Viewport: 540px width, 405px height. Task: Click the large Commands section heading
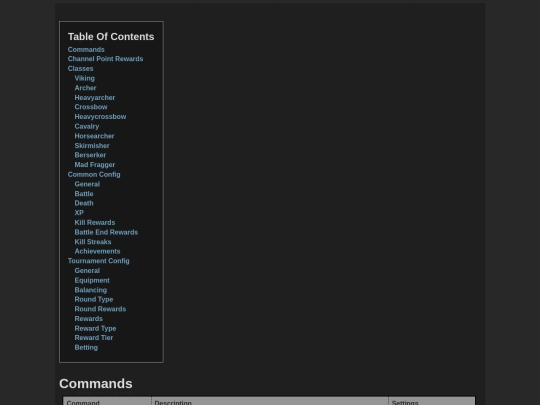coord(96,384)
